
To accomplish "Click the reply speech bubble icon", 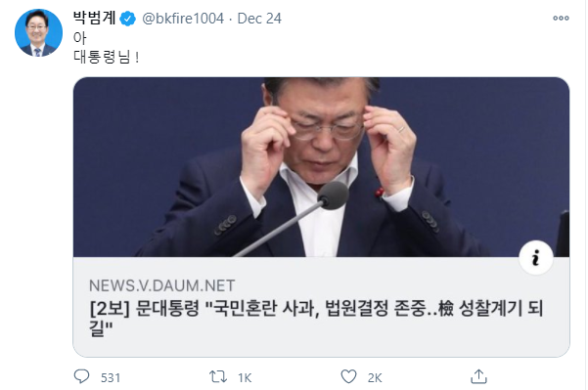I will click(81, 376).
